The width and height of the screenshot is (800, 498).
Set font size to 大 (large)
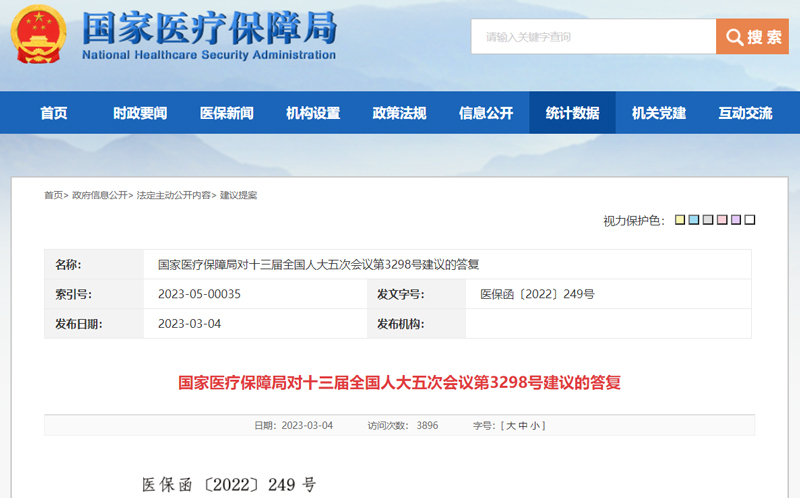(x=511, y=426)
